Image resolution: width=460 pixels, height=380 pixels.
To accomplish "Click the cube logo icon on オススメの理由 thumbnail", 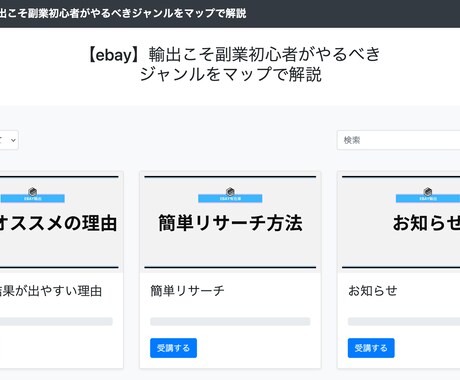I will point(32,192).
